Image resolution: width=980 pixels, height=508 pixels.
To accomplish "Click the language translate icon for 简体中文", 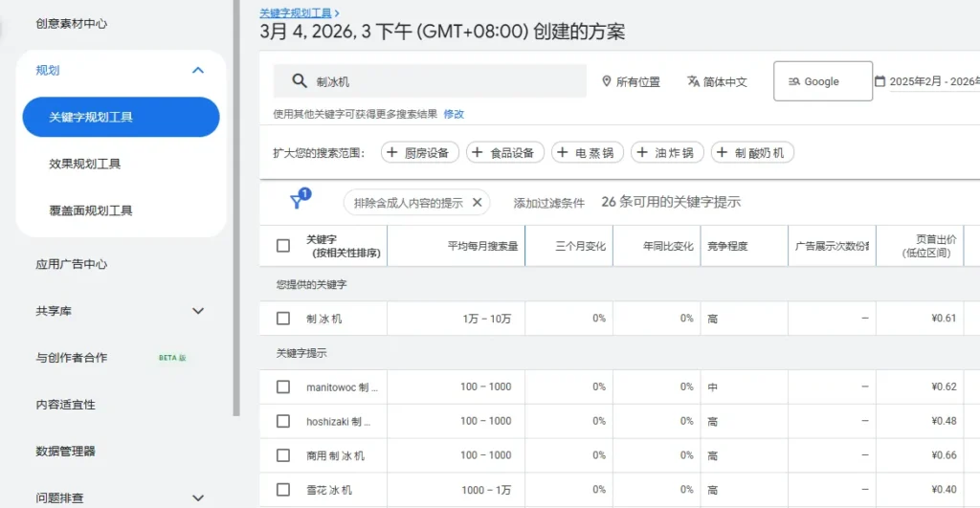I will [693, 81].
